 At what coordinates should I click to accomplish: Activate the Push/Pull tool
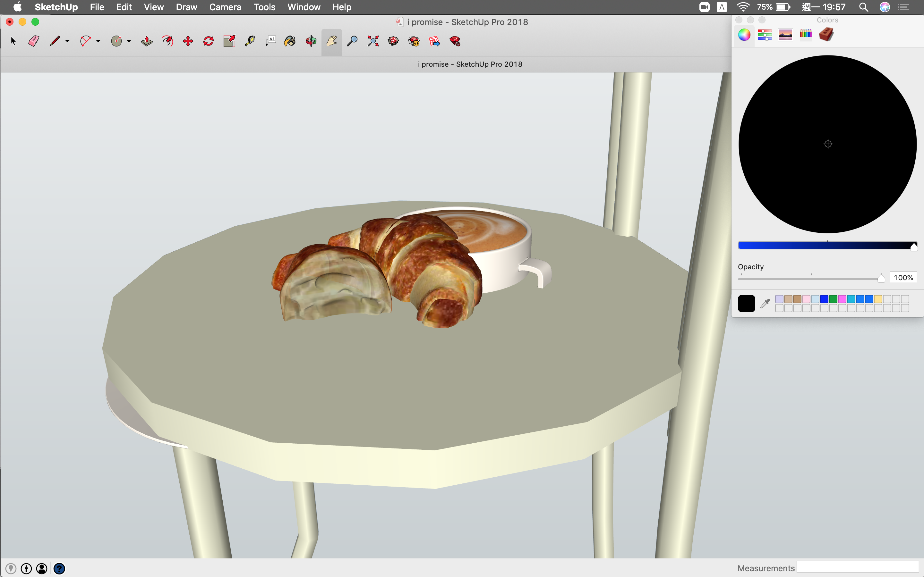tap(147, 41)
